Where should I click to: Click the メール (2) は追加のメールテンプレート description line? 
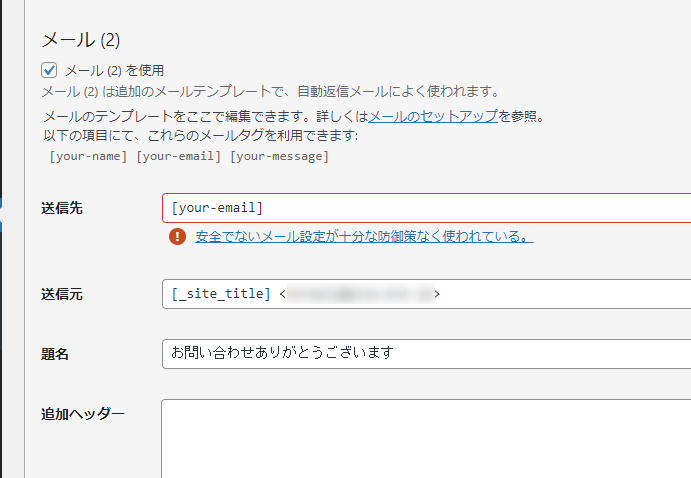(270, 91)
